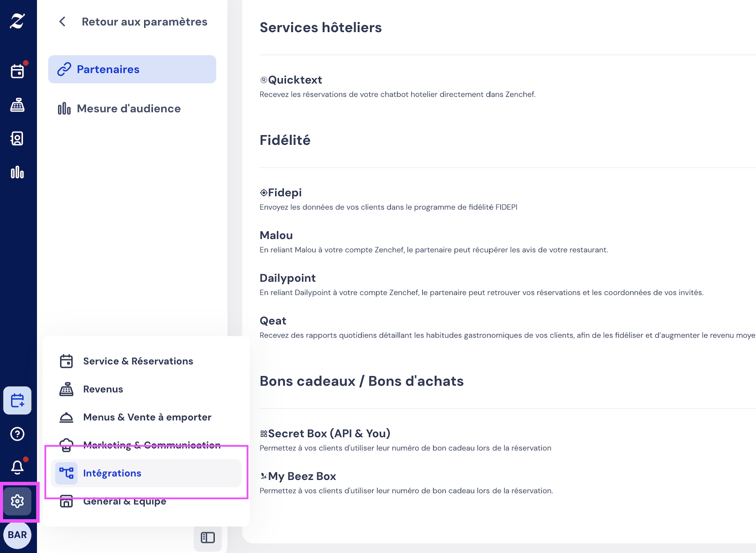Screen dimensions: 756x553
Task: Click the Zenchef logo icon
Action: click(x=17, y=21)
